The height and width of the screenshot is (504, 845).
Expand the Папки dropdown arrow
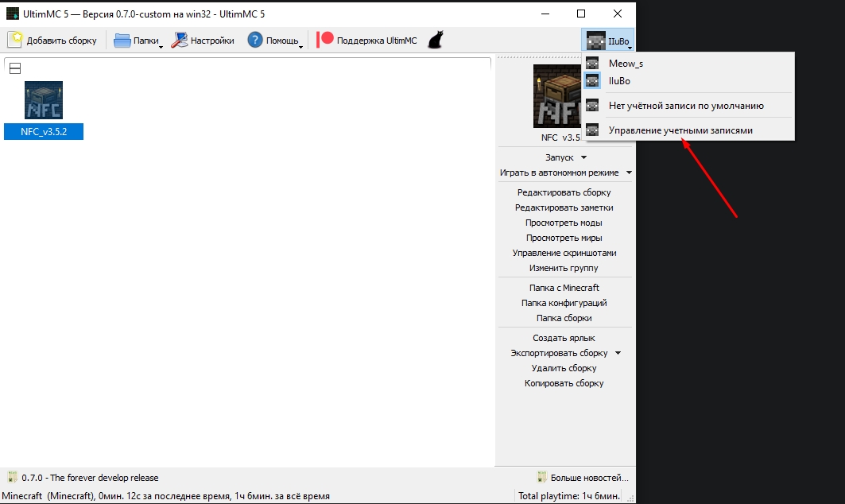point(161,48)
